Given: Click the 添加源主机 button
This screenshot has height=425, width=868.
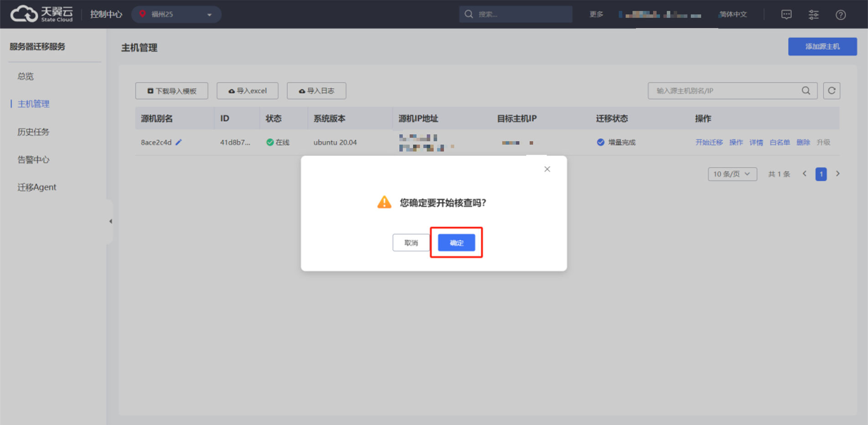Looking at the screenshot, I should 822,46.
